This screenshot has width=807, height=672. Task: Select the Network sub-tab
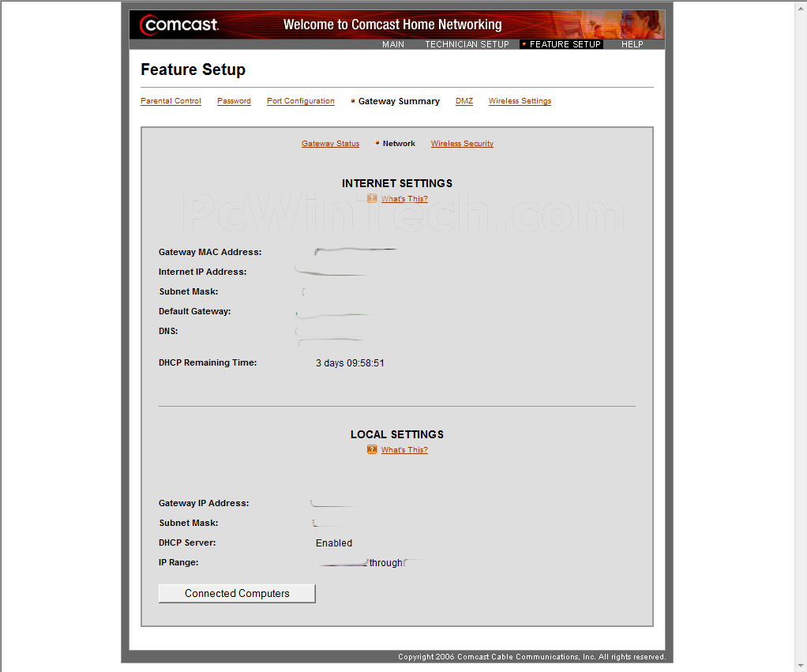399,144
